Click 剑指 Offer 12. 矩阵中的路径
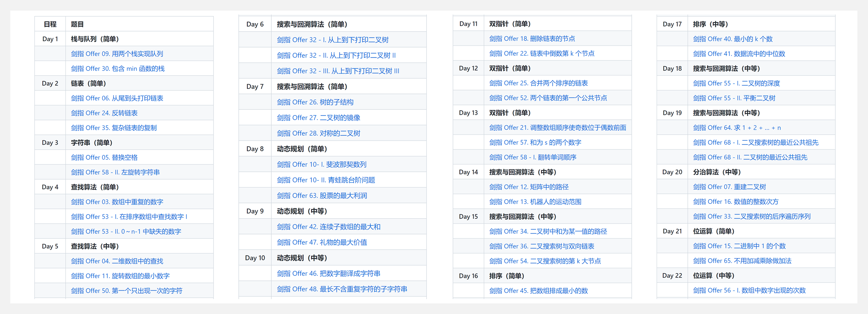 tap(529, 187)
